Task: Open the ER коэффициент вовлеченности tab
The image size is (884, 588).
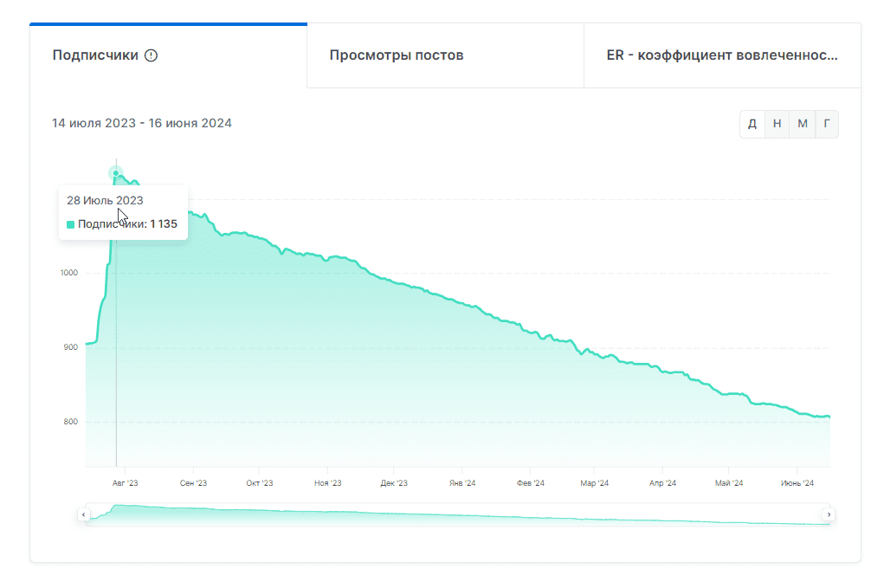Action: pyautogui.click(x=722, y=55)
